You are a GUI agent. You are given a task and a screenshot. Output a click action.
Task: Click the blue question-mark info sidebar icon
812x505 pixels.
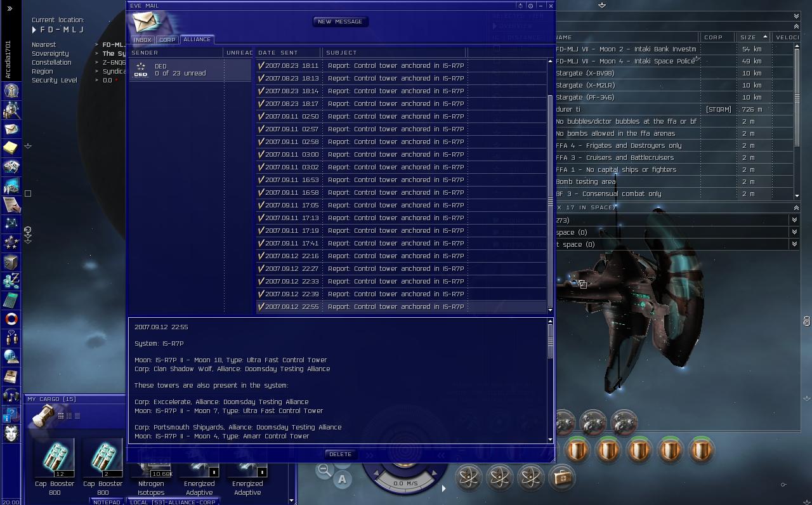[x=11, y=414]
